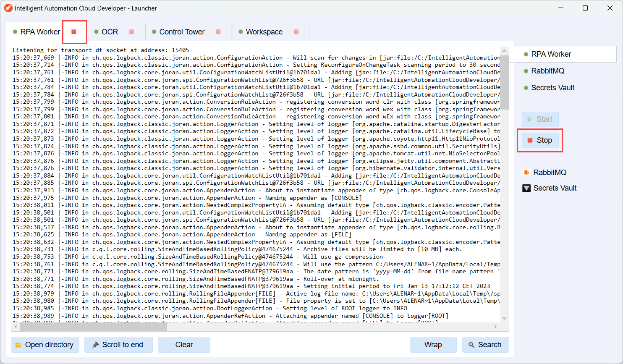This screenshot has width=623, height=364.
Task: Click the Stop button in the right panel
Action: 540,140
